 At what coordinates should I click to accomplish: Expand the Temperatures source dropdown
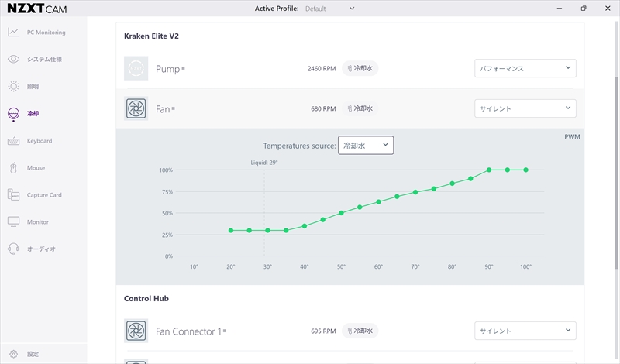tap(366, 146)
